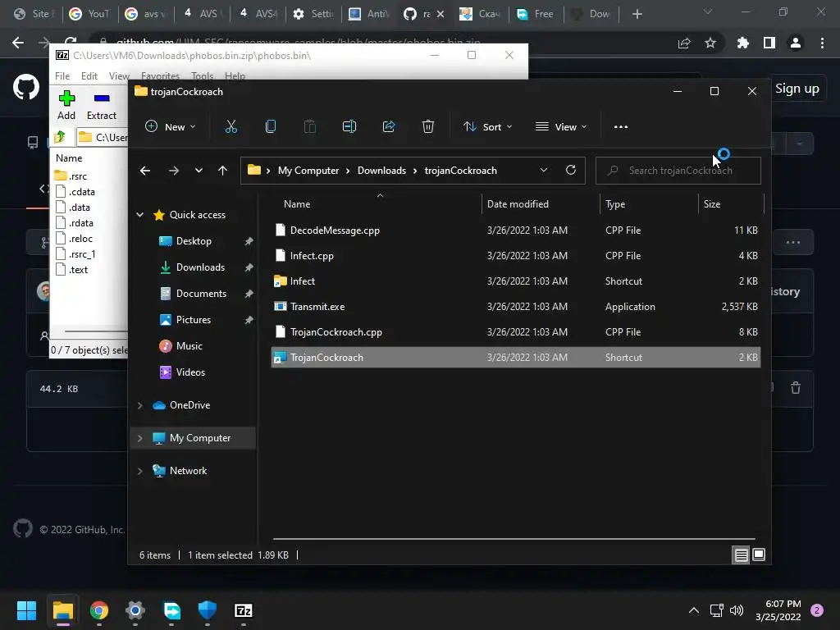Click the Chrome bookmark star icon

click(710, 43)
